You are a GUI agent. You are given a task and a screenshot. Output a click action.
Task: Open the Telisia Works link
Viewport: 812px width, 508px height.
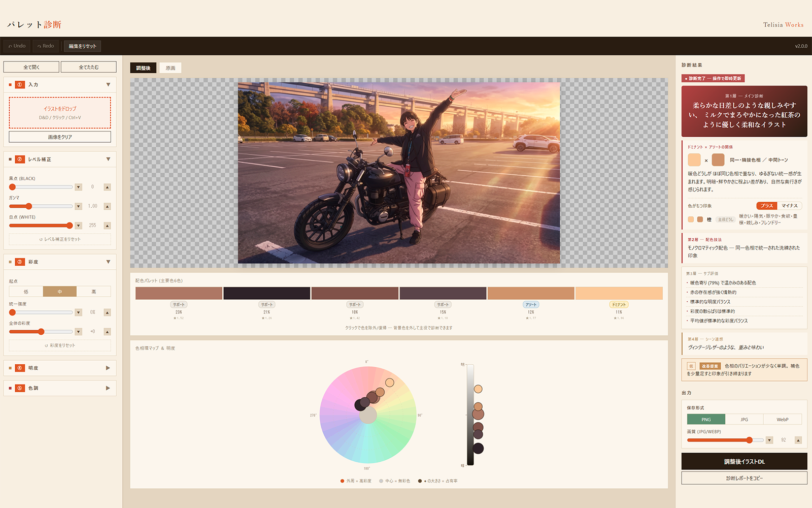[x=783, y=24]
